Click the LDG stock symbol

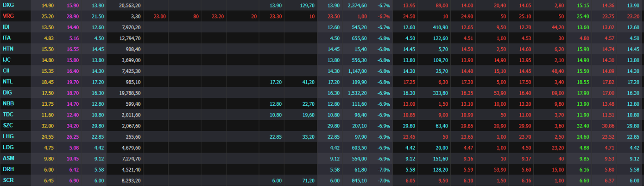(x=8, y=148)
